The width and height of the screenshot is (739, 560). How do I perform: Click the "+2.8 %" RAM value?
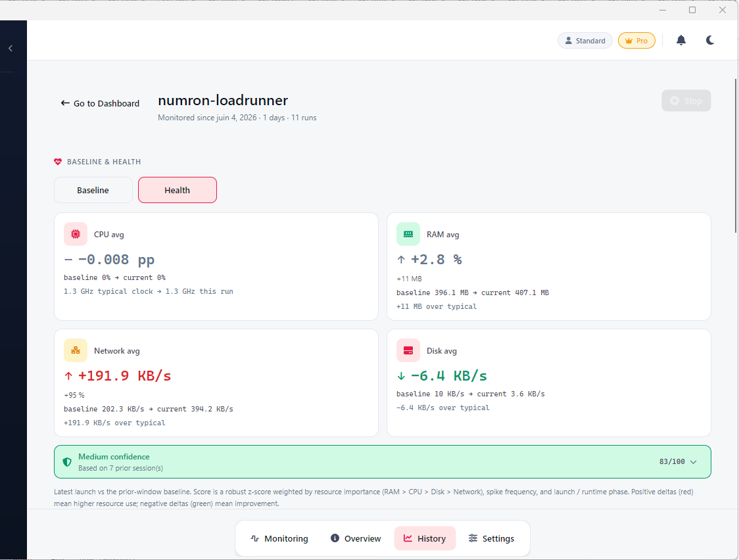coord(437,260)
